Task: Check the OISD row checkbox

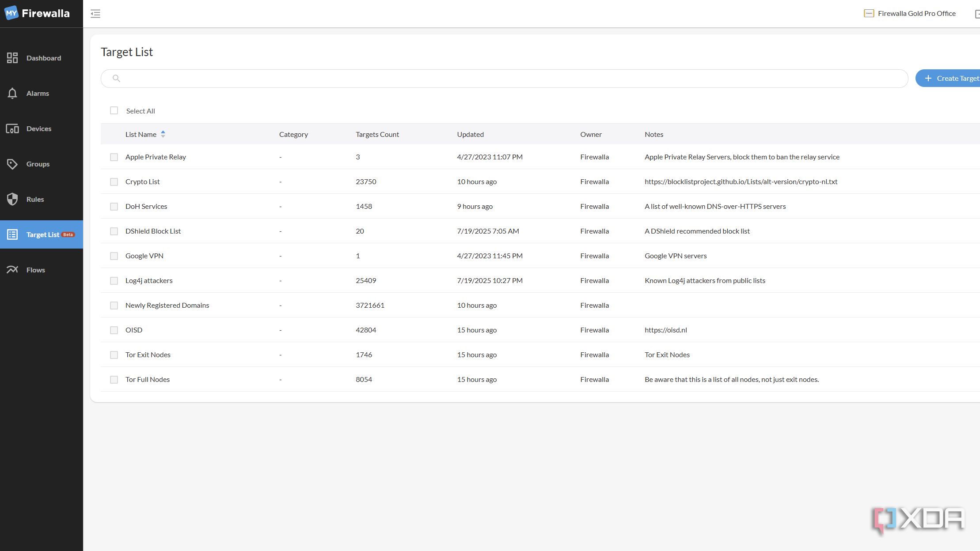Action: [x=114, y=330]
